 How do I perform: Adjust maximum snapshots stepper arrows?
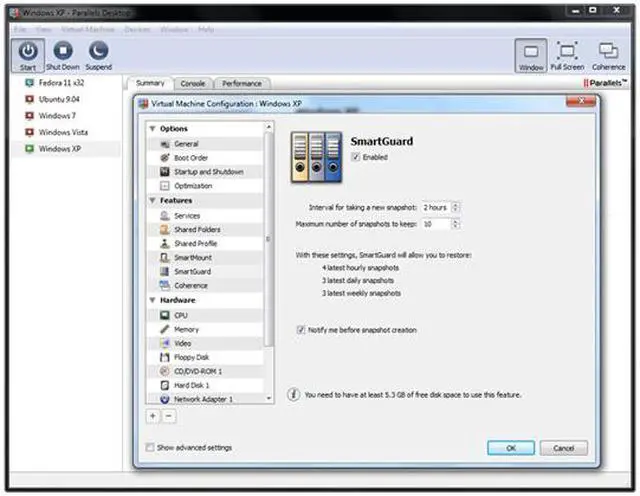456,224
